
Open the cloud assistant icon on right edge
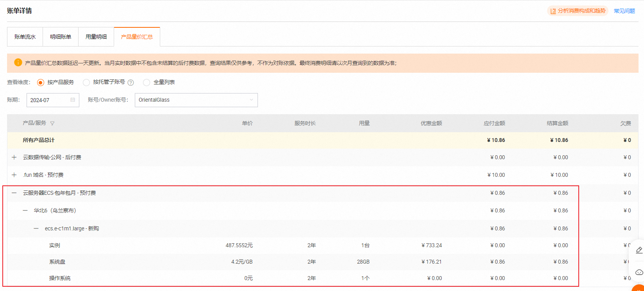(639, 272)
